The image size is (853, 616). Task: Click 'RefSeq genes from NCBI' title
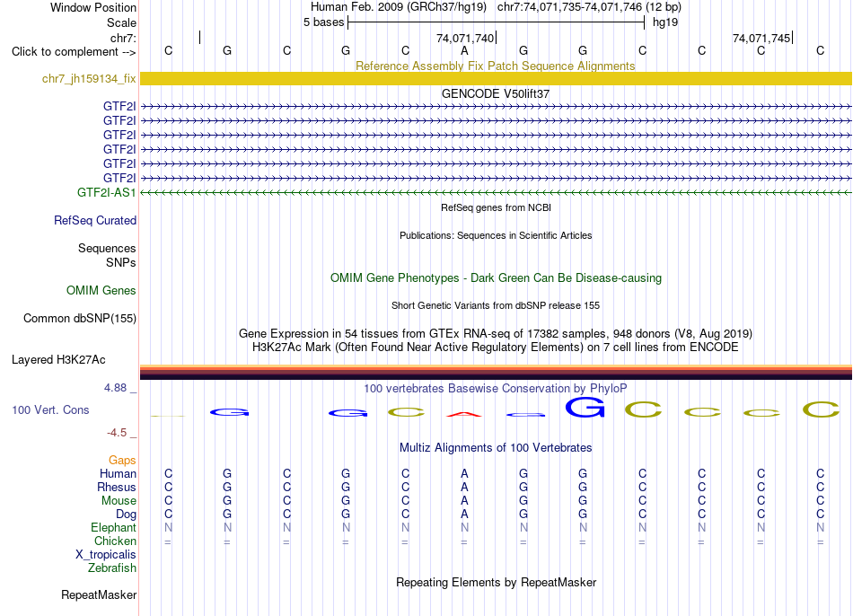point(496,207)
